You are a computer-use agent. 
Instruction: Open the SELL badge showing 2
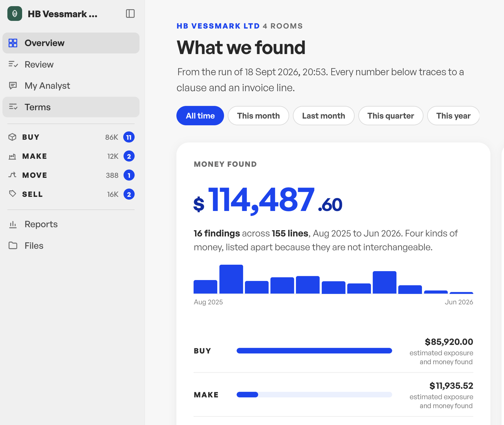pyautogui.click(x=129, y=194)
